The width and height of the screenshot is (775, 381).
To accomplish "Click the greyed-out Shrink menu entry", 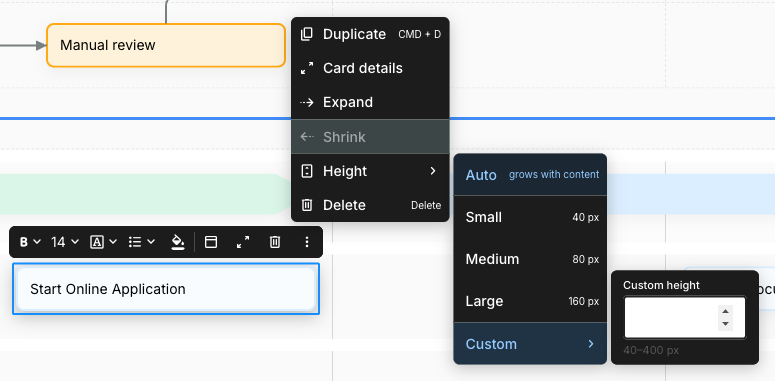I will pos(370,136).
